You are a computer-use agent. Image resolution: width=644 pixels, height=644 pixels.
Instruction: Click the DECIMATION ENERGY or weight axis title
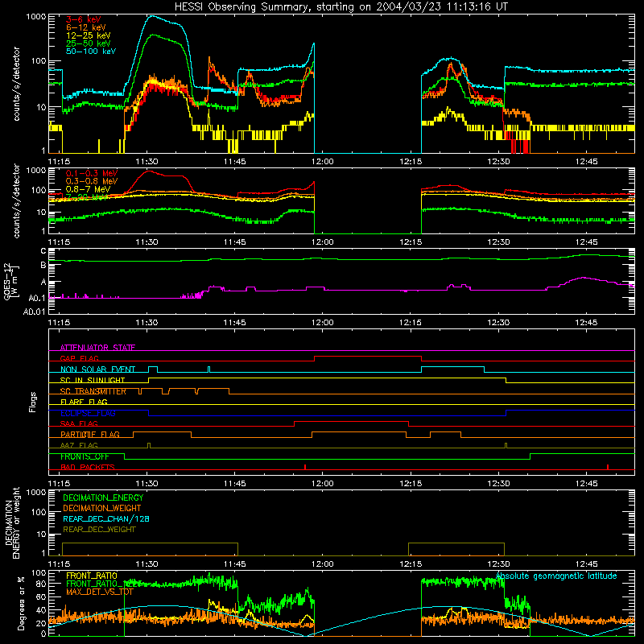12,522
